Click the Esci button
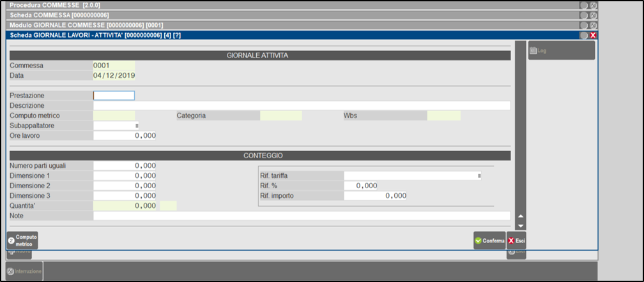 (516, 241)
